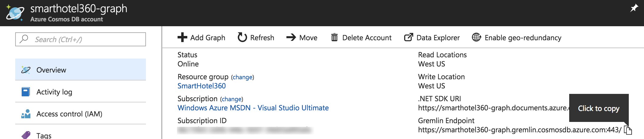Click the Delete Account trash icon

click(334, 37)
